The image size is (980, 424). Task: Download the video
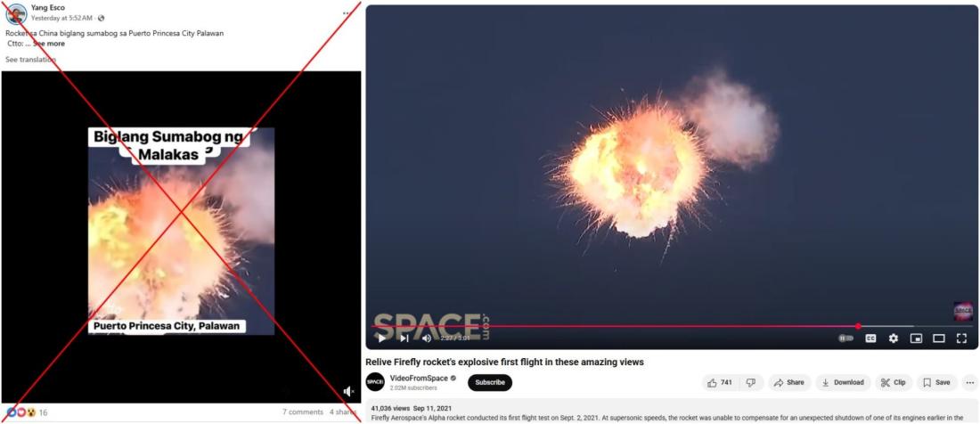(x=843, y=383)
